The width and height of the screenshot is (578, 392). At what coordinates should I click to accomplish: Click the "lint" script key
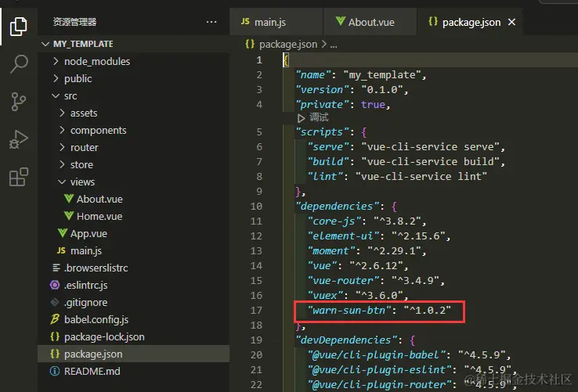pos(325,177)
